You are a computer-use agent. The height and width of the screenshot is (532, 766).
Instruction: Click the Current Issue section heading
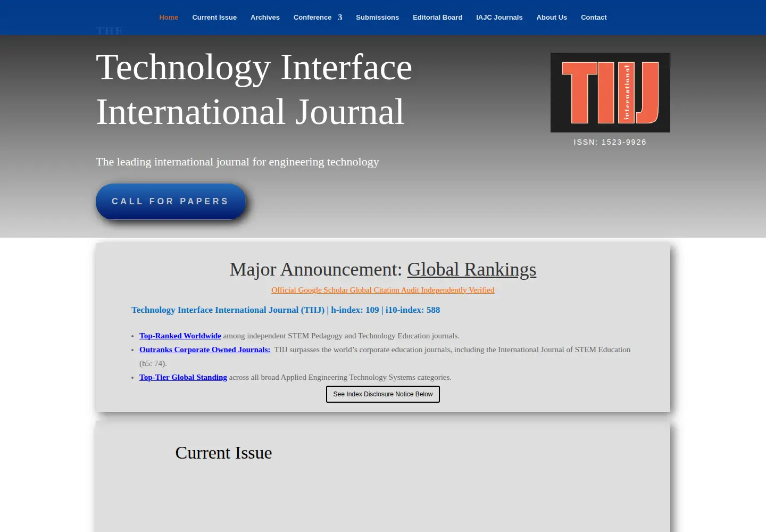point(223,453)
